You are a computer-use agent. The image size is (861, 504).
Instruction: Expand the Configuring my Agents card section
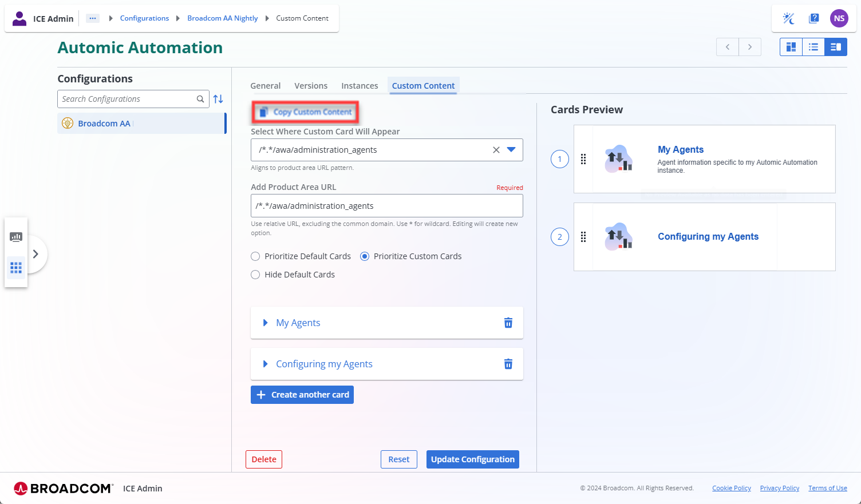click(265, 364)
